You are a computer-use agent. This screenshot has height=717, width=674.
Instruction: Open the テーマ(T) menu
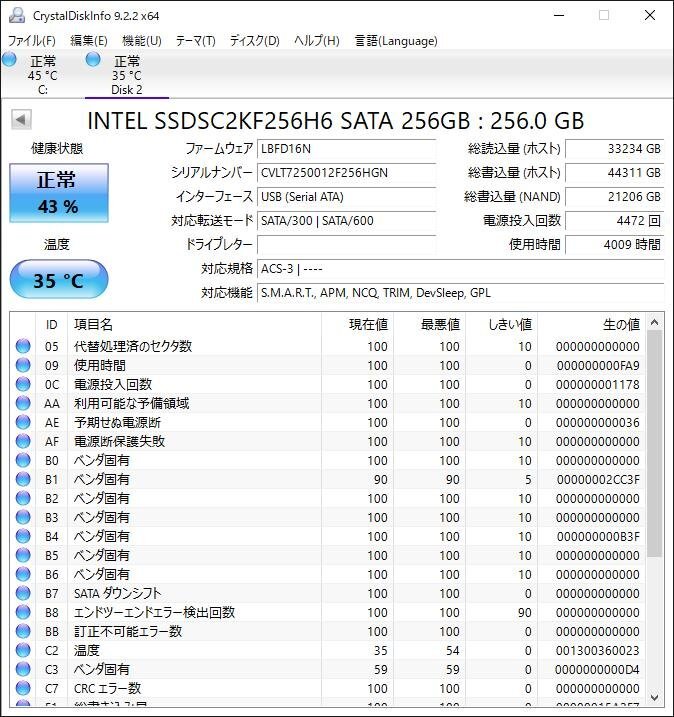[196, 41]
